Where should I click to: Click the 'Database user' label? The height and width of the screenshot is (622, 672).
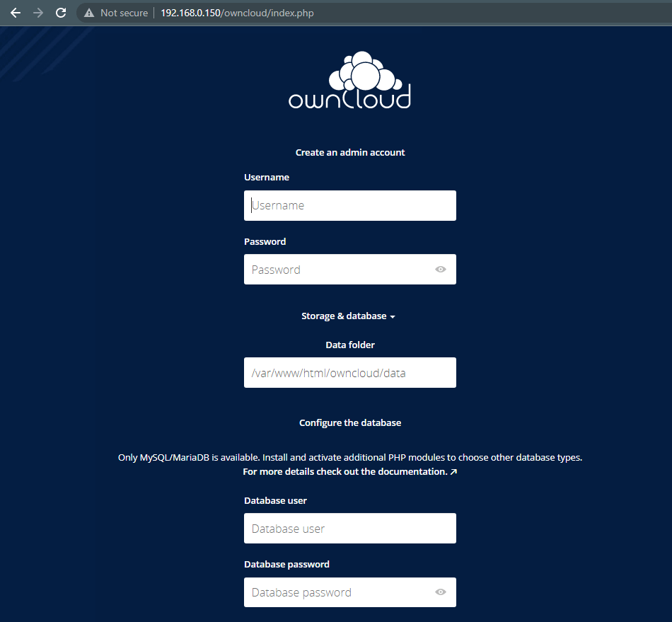(x=275, y=501)
